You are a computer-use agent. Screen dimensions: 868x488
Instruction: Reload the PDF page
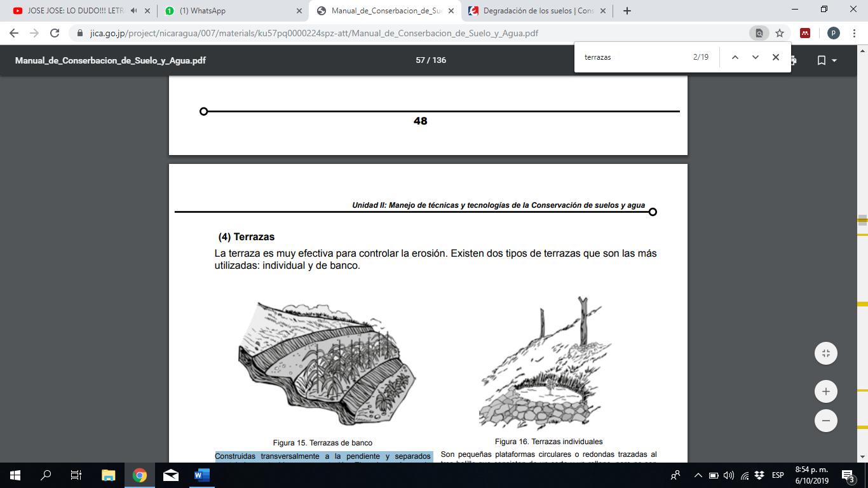[55, 33]
